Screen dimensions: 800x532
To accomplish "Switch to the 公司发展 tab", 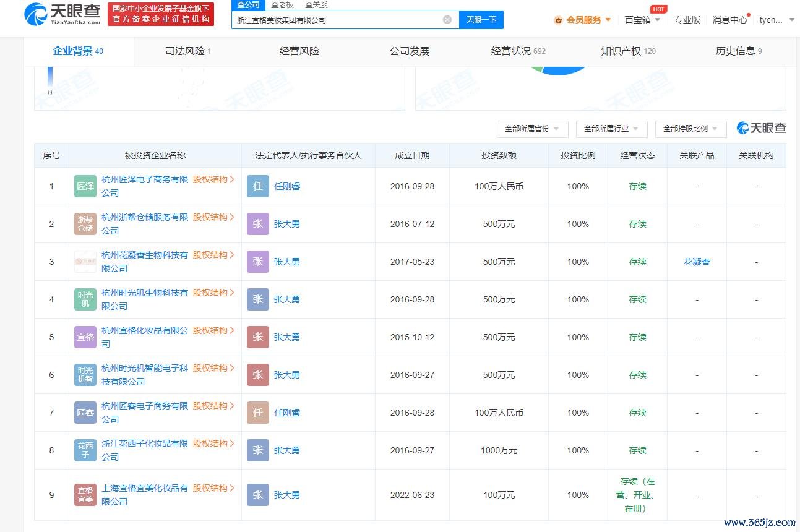I will click(x=409, y=51).
